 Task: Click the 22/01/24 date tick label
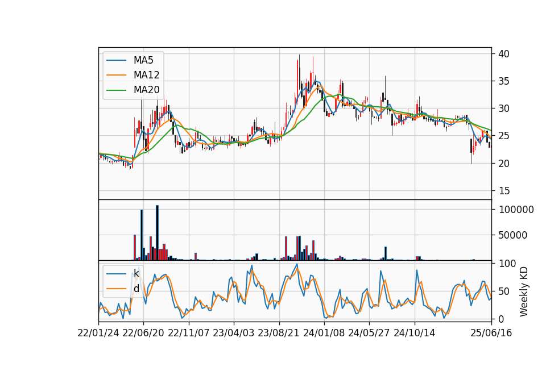pos(98,333)
